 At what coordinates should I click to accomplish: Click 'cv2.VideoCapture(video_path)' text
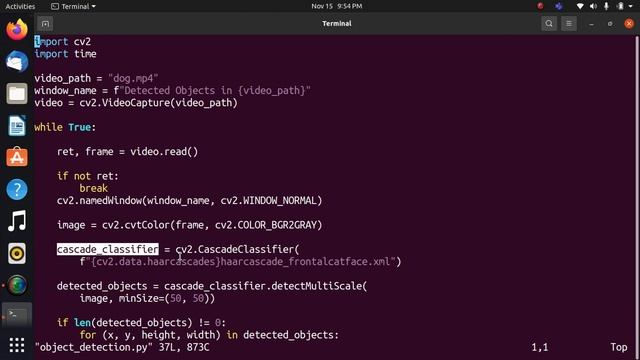click(x=158, y=103)
